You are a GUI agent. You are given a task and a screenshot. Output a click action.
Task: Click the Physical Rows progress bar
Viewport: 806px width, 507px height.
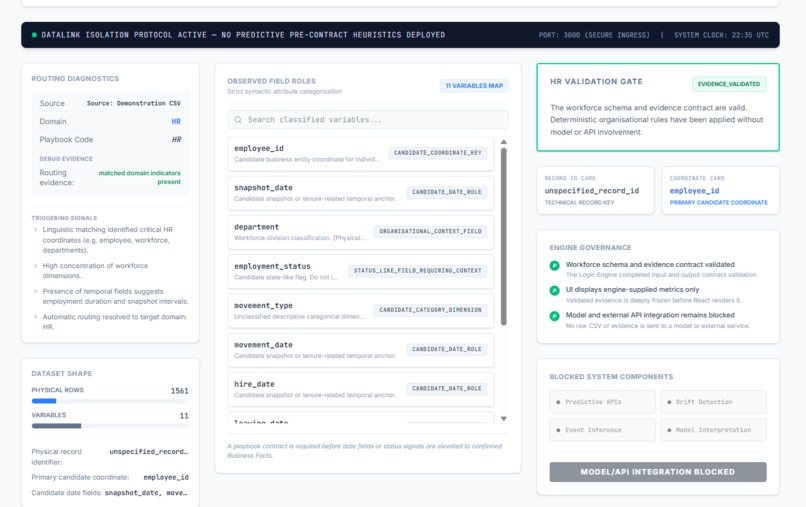click(110, 401)
